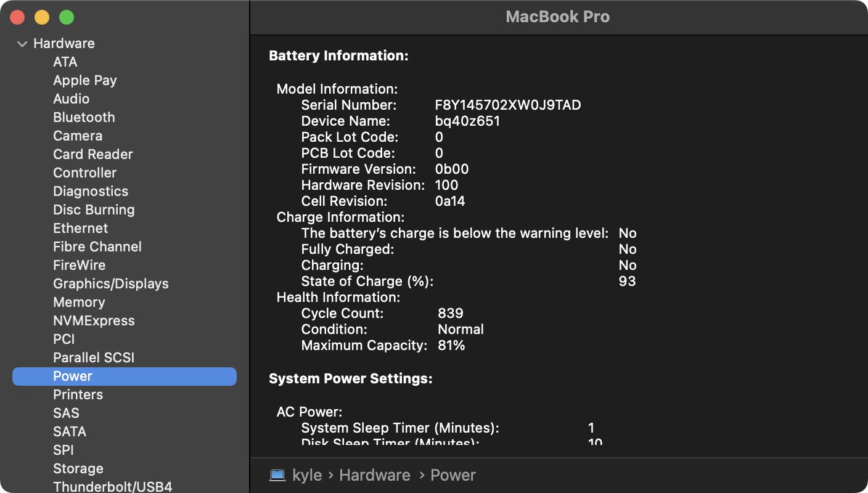Screen dimensions: 868x493
Task: Click cycle count value 839
Action: click(x=451, y=313)
